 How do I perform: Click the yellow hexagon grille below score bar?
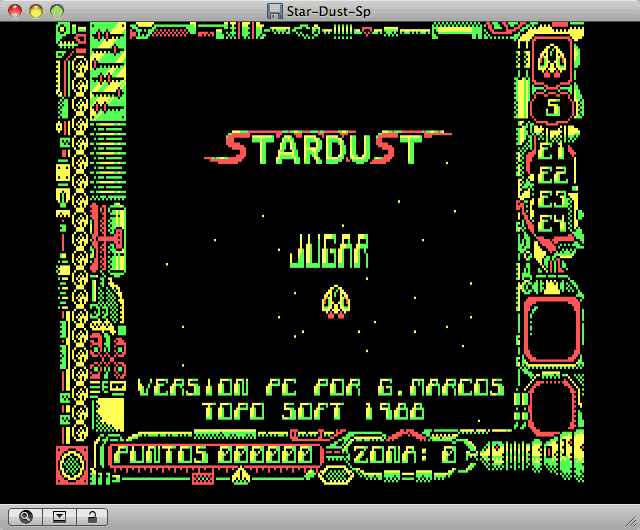coord(336,476)
